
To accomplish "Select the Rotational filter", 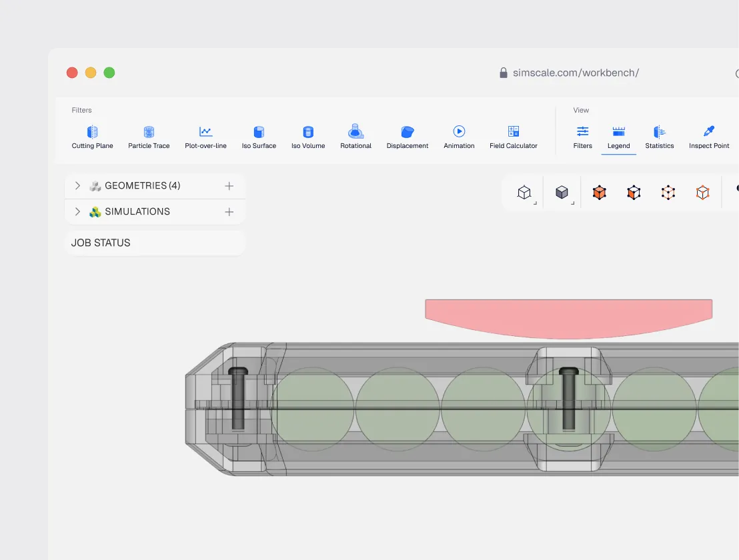I will [356, 137].
